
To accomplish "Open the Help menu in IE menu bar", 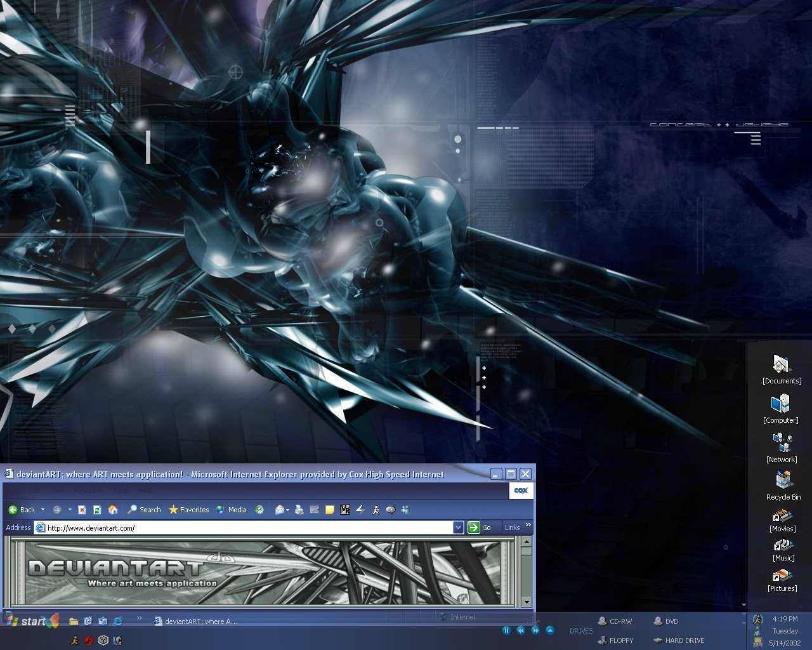I will pos(145,491).
